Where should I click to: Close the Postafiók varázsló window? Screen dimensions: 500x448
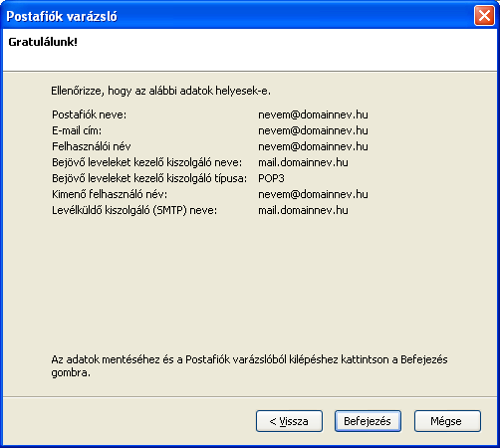click(x=484, y=16)
